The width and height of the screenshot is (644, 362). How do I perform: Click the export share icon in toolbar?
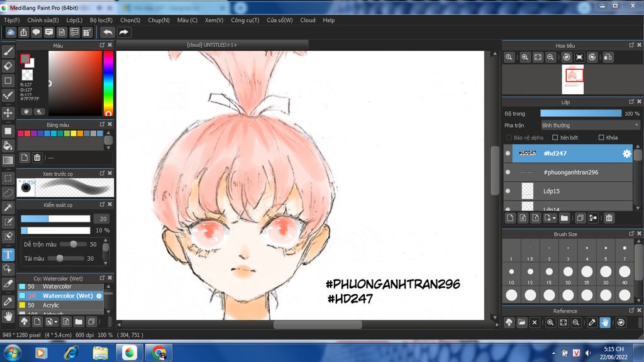(x=23, y=32)
